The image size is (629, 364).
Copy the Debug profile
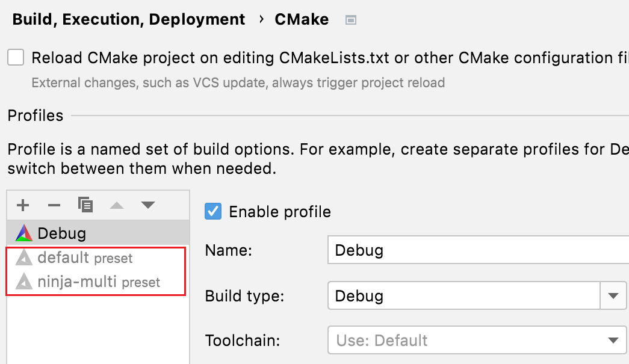(85, 205)
